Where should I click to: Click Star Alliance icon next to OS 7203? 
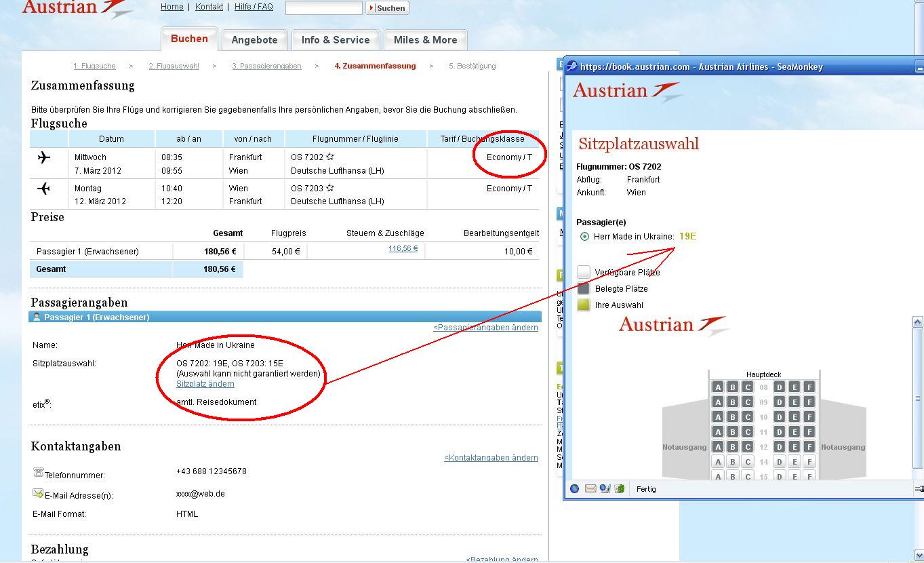coord(330,188)
